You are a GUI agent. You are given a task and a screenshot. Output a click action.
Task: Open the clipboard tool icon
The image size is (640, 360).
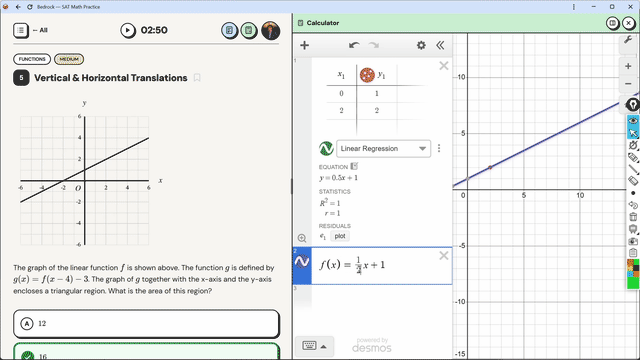click(633, 253)
